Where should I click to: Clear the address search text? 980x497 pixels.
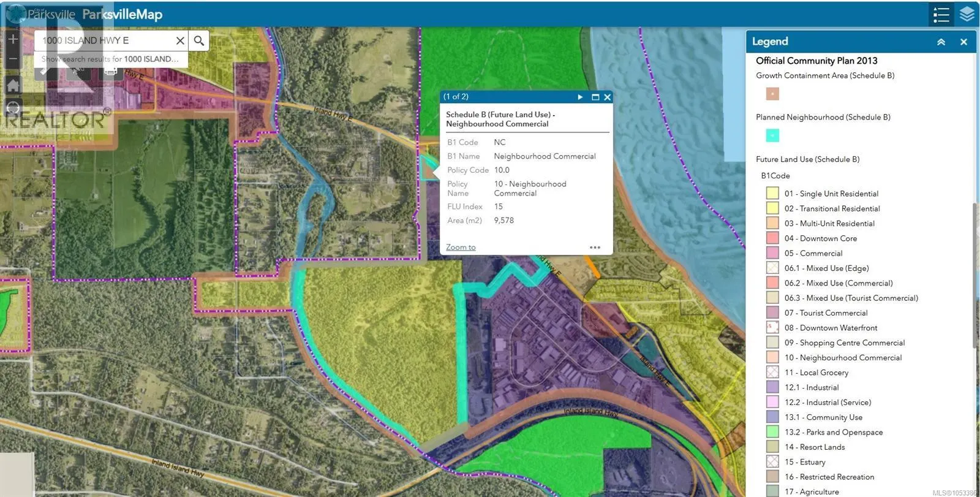point(180,40)
